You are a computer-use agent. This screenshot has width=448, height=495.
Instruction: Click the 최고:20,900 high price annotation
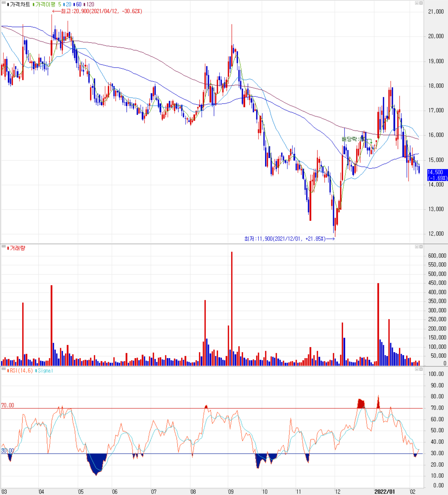coord(97,11)
